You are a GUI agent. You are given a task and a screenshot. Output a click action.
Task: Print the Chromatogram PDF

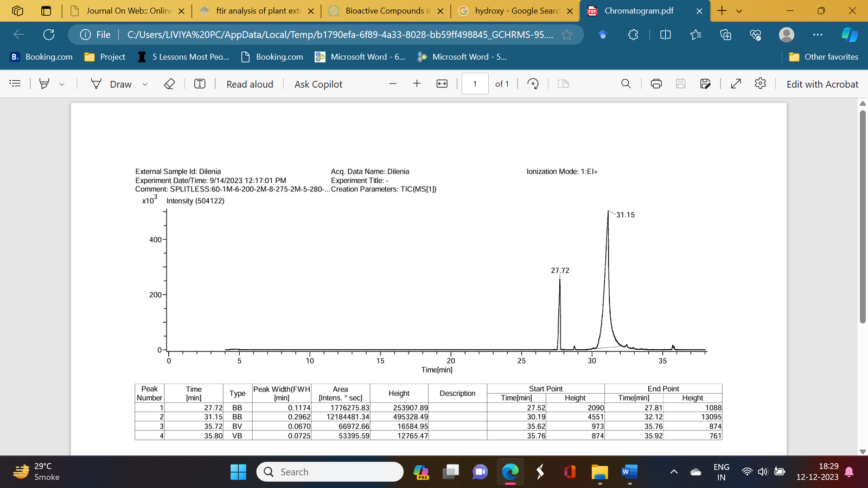pos(656,84)
